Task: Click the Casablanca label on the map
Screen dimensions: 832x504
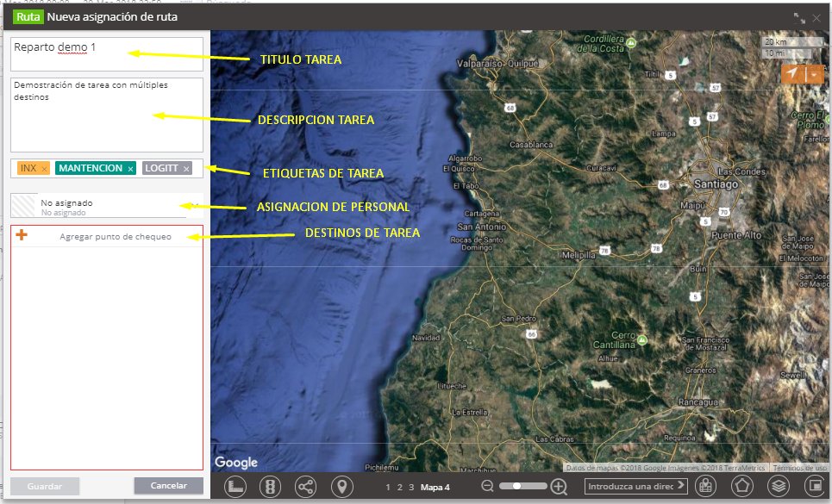Action: coord(531,145)
